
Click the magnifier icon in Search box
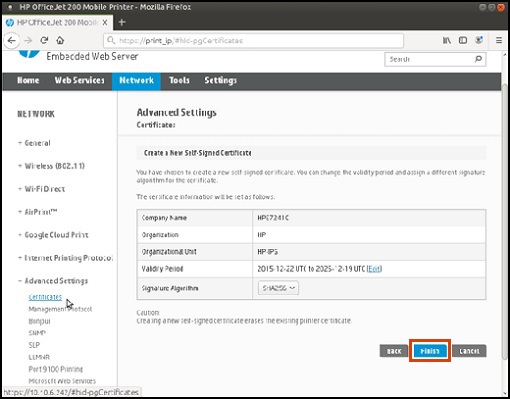[x=478, y=59]
